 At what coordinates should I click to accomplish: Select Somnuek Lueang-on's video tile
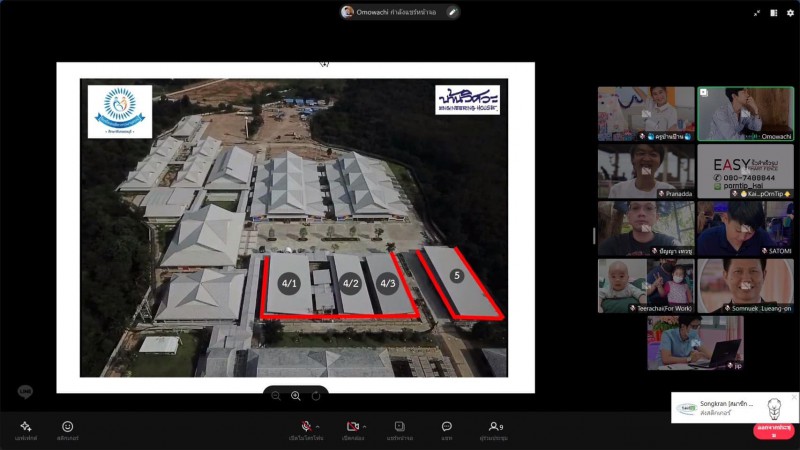pyautogui.click(x=745, y=286)
